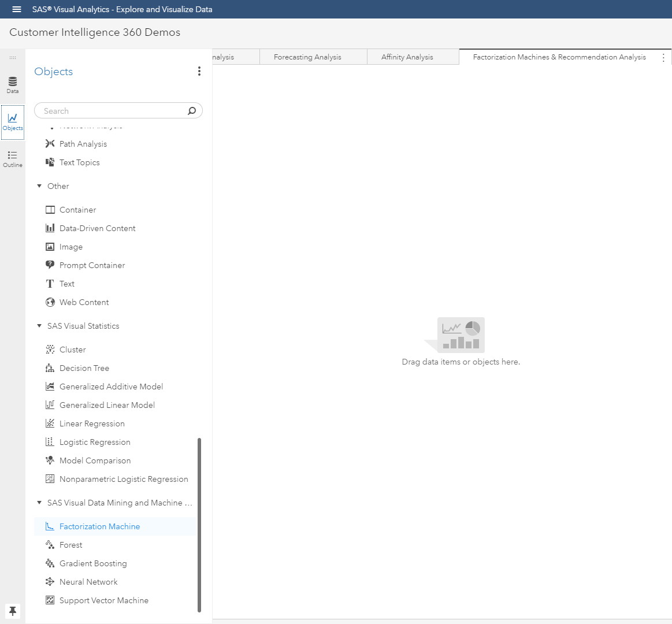The height and width of the screenshot is (624, 672).
Task: Select the Web Content globe icon
Action: (x=50, y=302)
